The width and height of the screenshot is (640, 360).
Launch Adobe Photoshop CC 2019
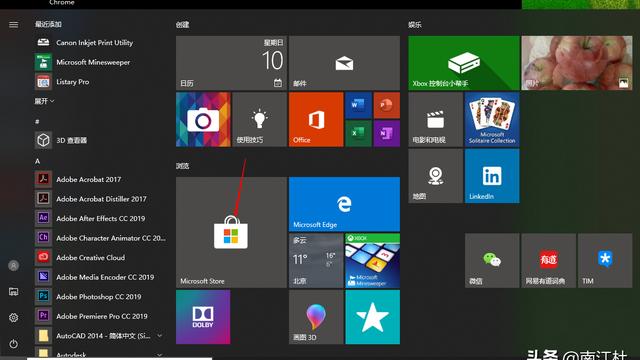click(100, 296)
